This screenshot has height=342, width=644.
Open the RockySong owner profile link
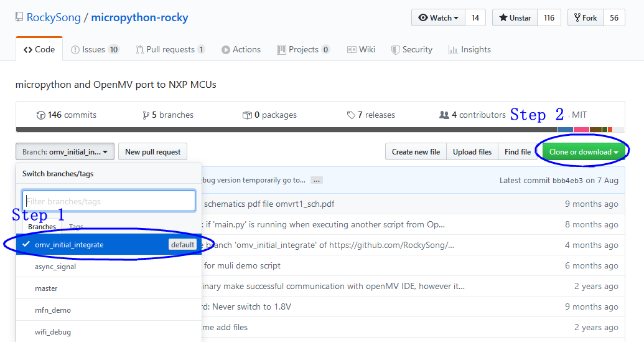[54, 17]
